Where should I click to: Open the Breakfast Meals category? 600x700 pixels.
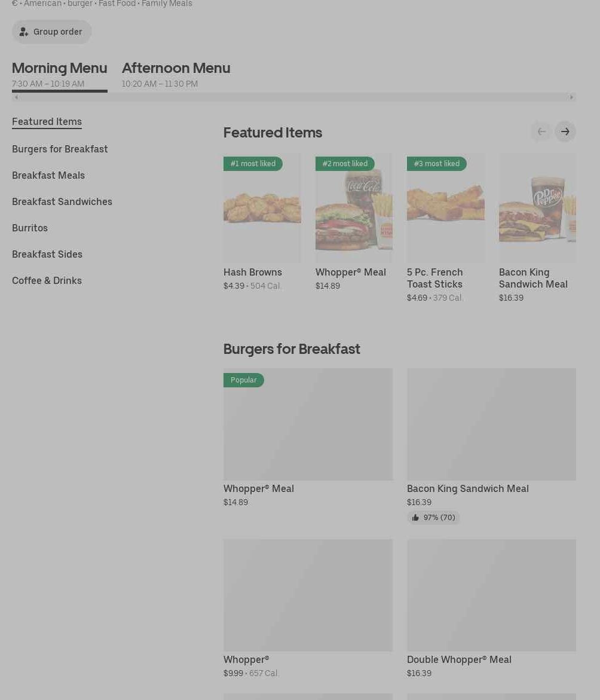[x=48, y=175]
